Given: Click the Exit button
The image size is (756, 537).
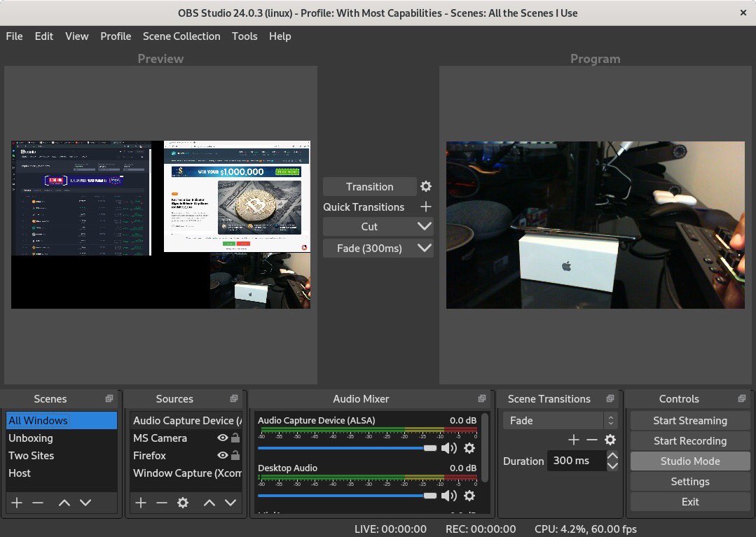Looking at the screenshot, I should [x=690, y=501].
